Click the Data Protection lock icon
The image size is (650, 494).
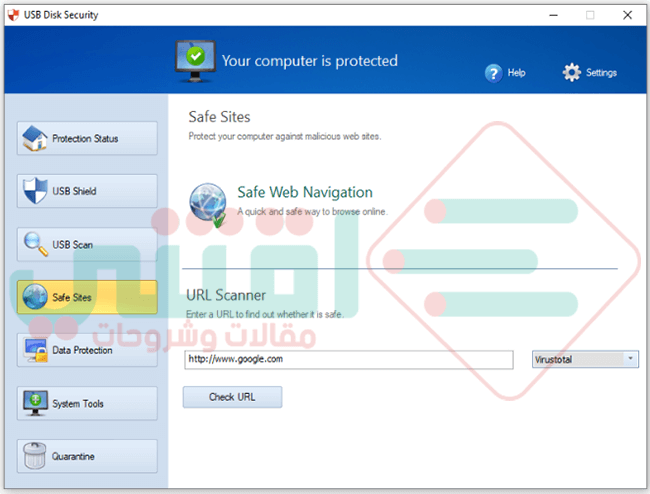[36, 350]
